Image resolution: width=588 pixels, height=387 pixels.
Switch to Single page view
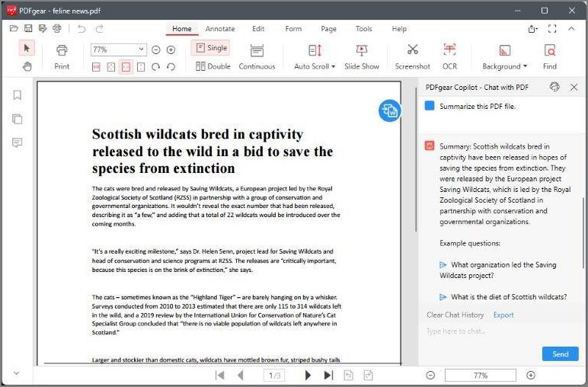click(212, 48)
